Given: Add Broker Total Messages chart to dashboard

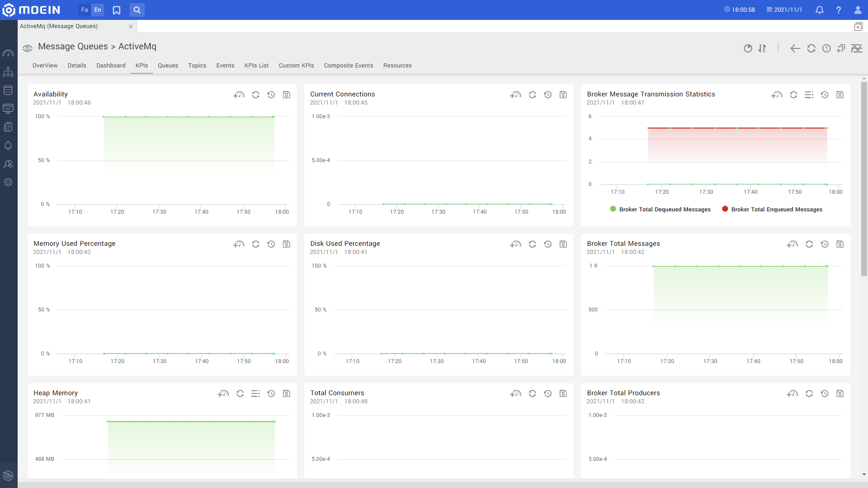Looking at the screenshot, I should click(792, 244).
